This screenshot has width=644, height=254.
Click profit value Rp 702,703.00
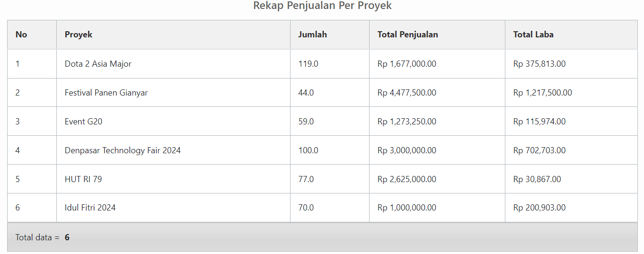coord(539,150)
